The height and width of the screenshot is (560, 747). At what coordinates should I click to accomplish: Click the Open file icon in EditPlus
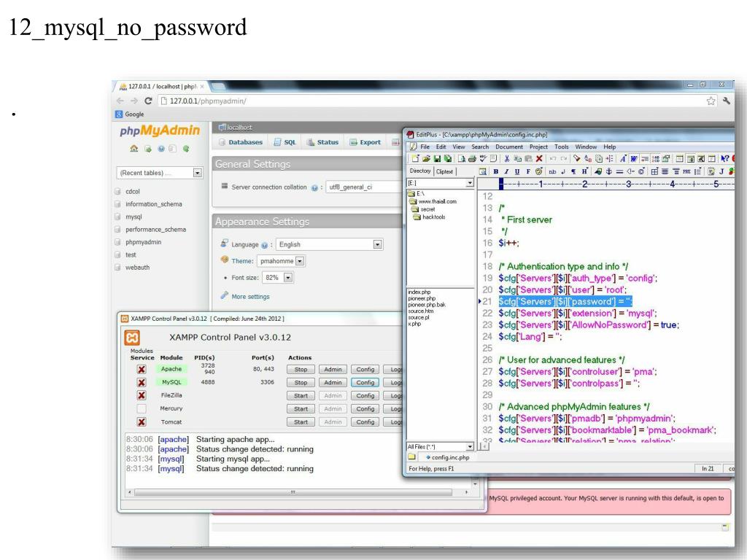[426, 158]
